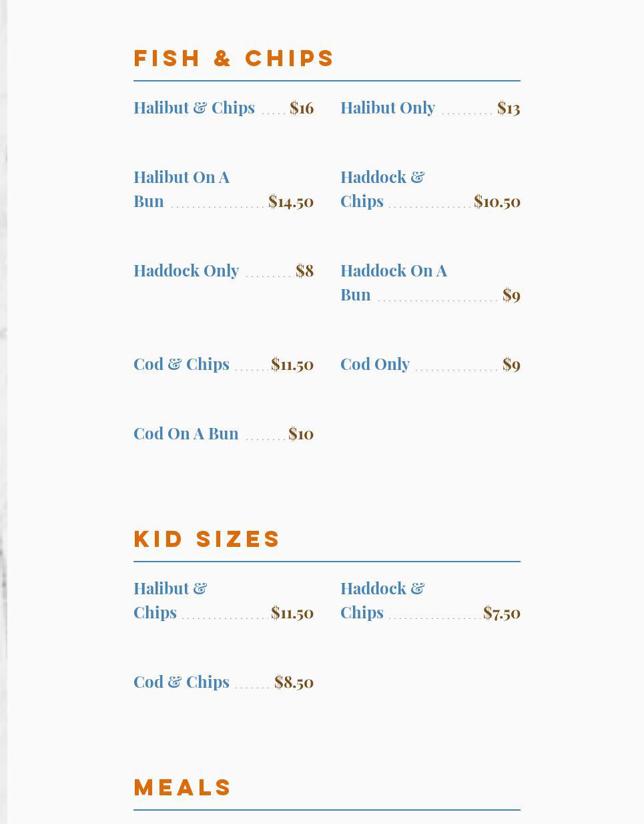644x824 pixels.
Task: Choose Haddock On A Bun
Action: (394, 282)
